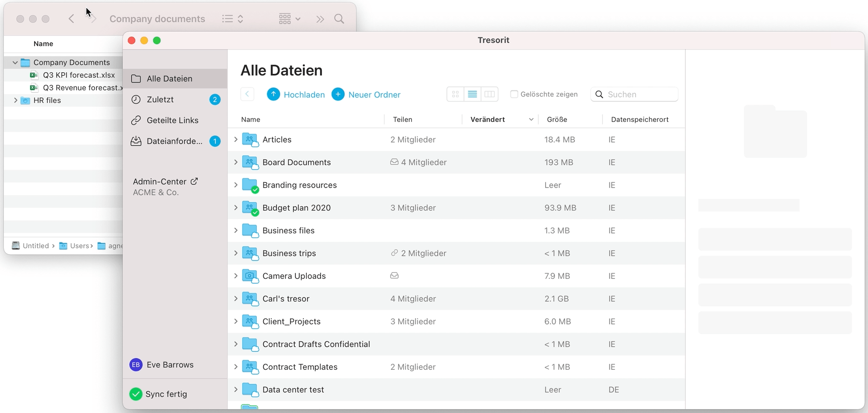
Task: Click Contract Templates folder icon
Action: coord(250,367)
